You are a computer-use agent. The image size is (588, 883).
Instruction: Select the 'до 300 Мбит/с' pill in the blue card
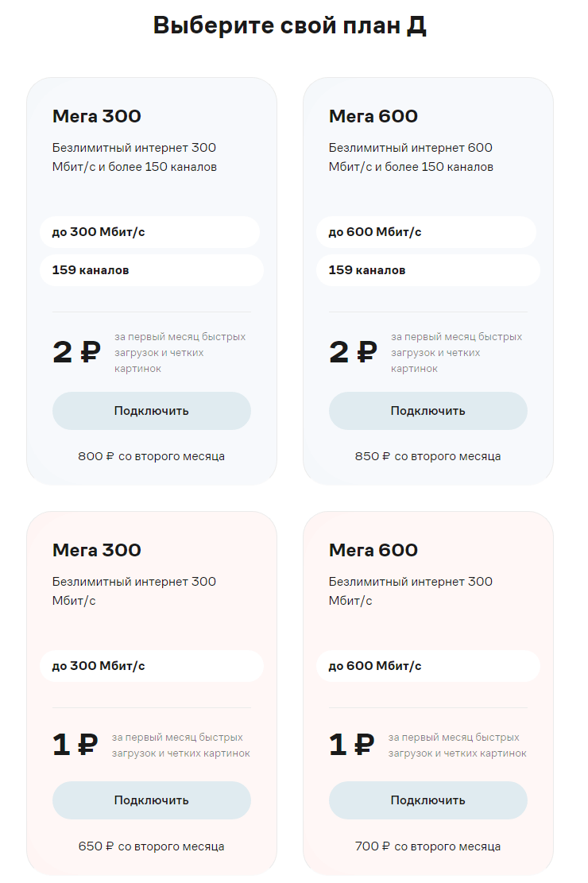point(149,232)
